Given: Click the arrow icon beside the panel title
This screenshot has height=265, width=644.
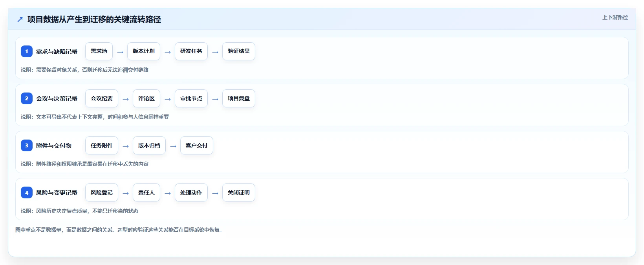Looking at the screenshot, I should [x=20, y=19].
